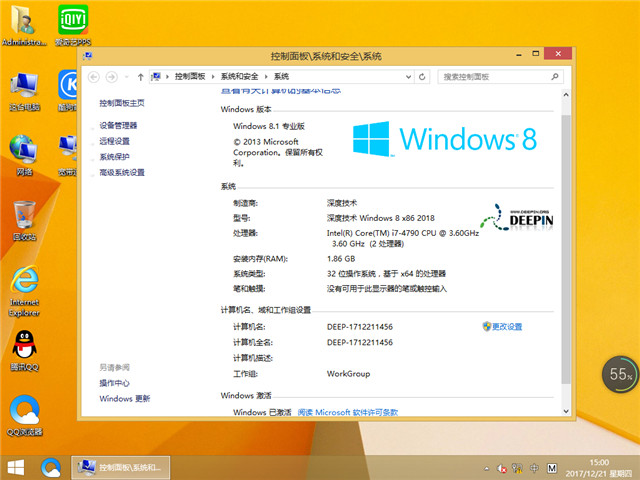Select the 控制面板\系统和... taskbar button
Image resolution: width=640 pixels, height=480 pixels.
121,467
